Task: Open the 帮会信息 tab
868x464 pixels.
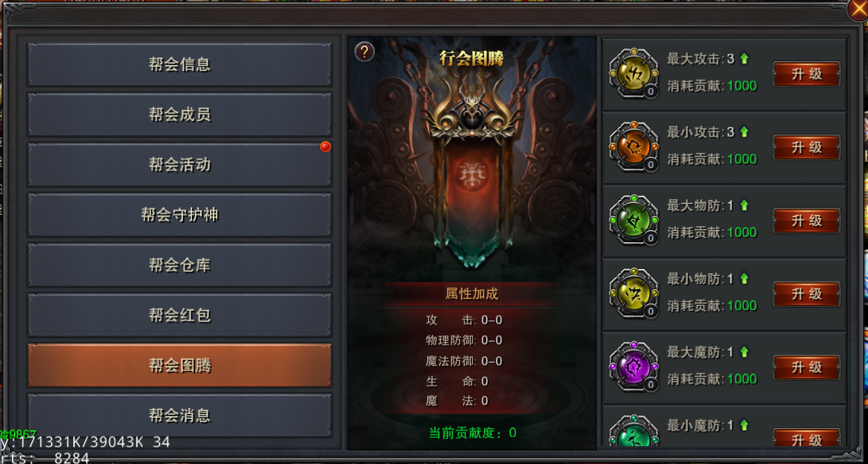Action: pyautogui.click(x=180, y=64)
